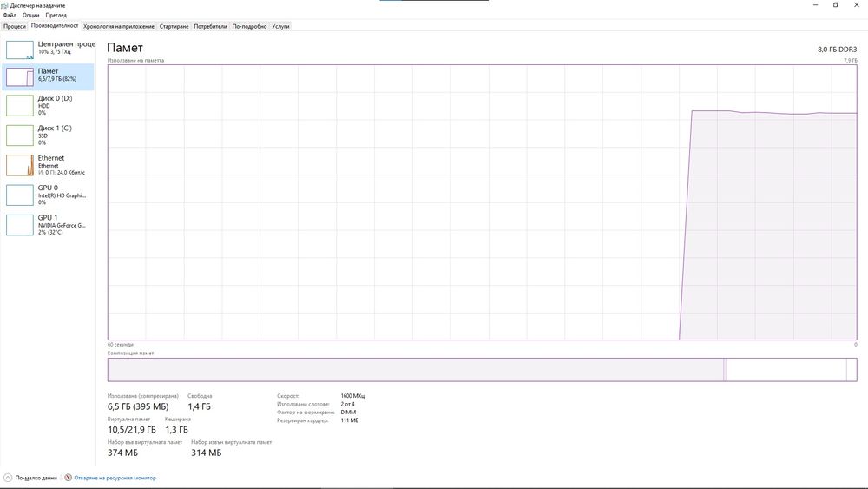Select the Памет item in sidebar
This screenshot has width=868, height=489.
[x=48, y=76]
